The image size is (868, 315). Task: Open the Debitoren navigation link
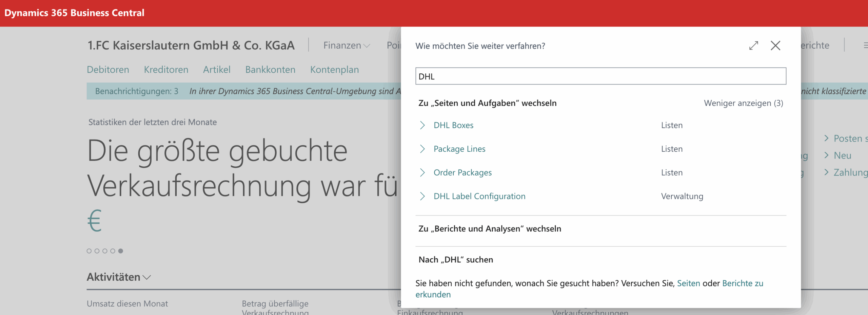tap(108, 70)
